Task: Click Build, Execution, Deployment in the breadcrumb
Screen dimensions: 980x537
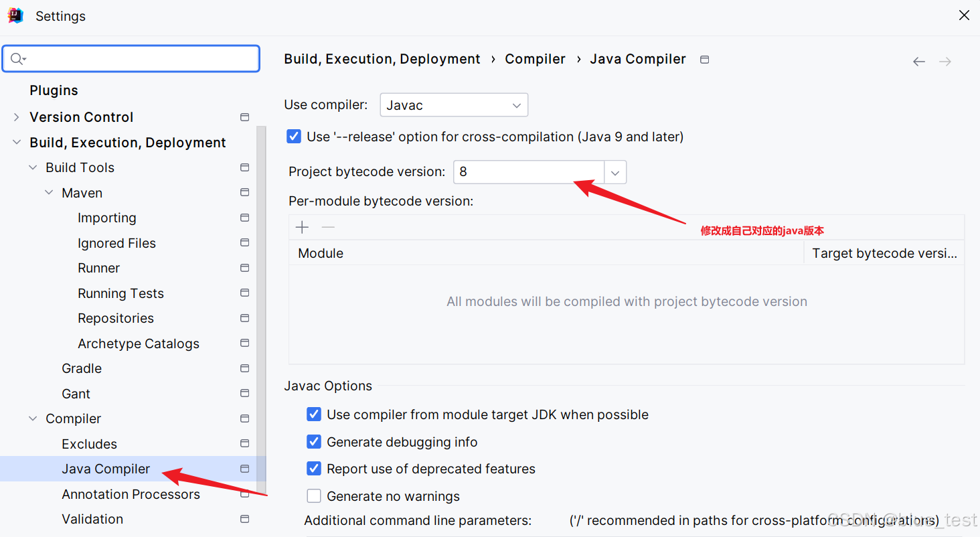Action: point(382,59)
